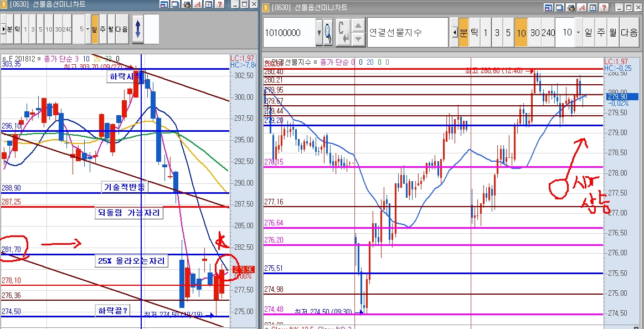The height and width of the screenshot is (329, 644).
Task: Open font settings 'A' icon in right chart window
Action: [x=582, y=7]
